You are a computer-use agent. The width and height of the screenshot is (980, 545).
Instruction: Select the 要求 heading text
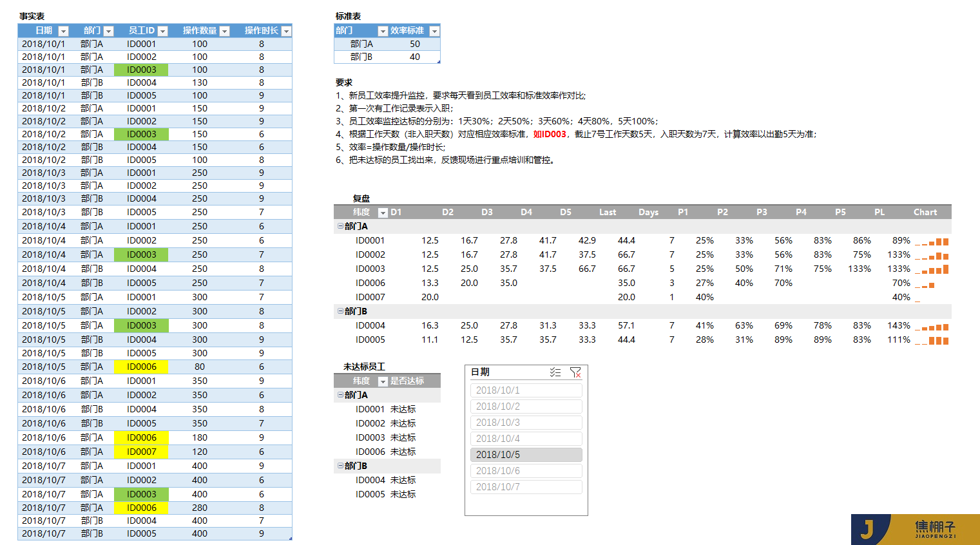point(344,82)
